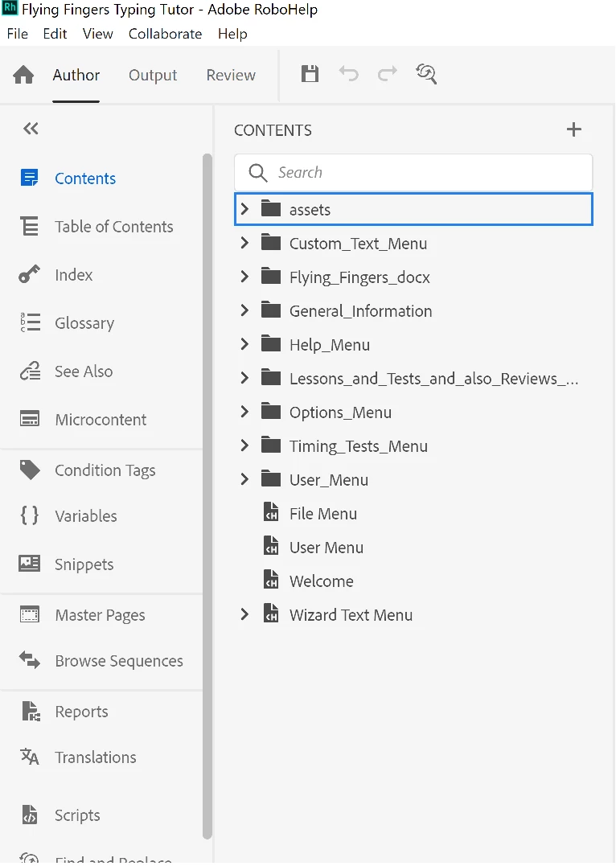Click the Microcontent icon

(x=29, y=419)
